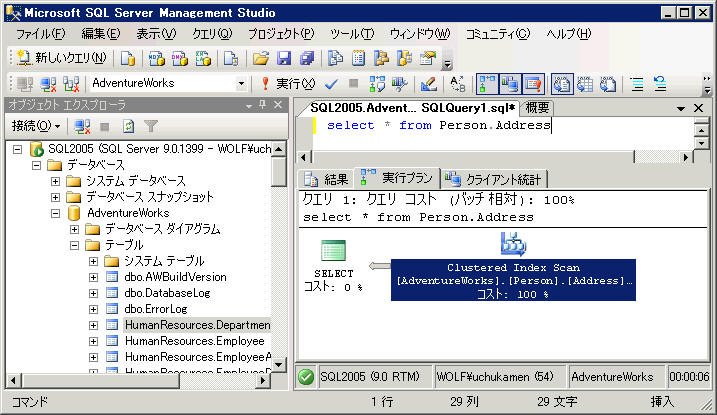Click the Object Explorer filter funnel icon
Viewport: 717px width, 415px height.
tap(151, 126)
